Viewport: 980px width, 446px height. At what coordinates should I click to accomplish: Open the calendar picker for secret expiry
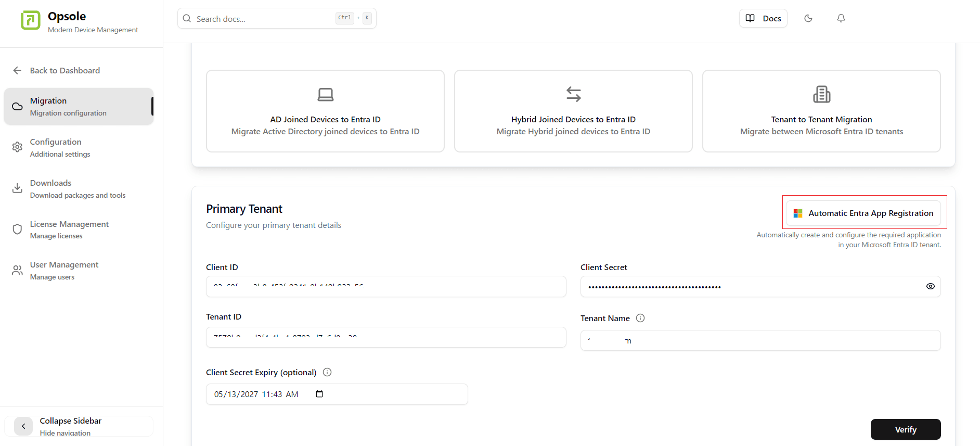tap(319, 394)
